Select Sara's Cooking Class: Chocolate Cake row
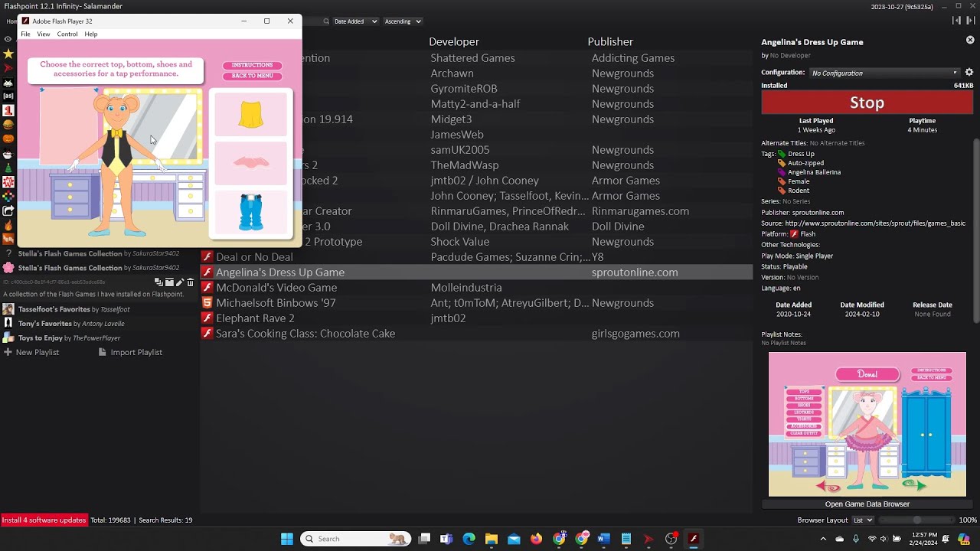The image size is (980, 551). (x=476, y=334)
